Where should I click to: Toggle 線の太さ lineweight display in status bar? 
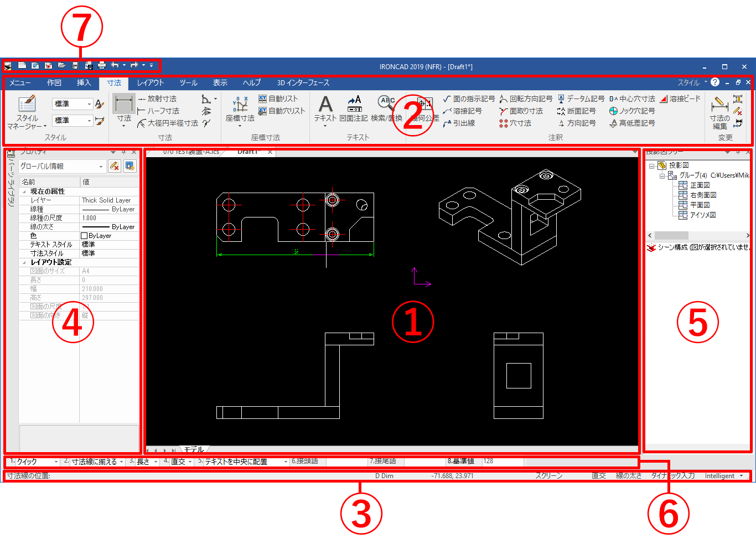(x=629, y=476)
